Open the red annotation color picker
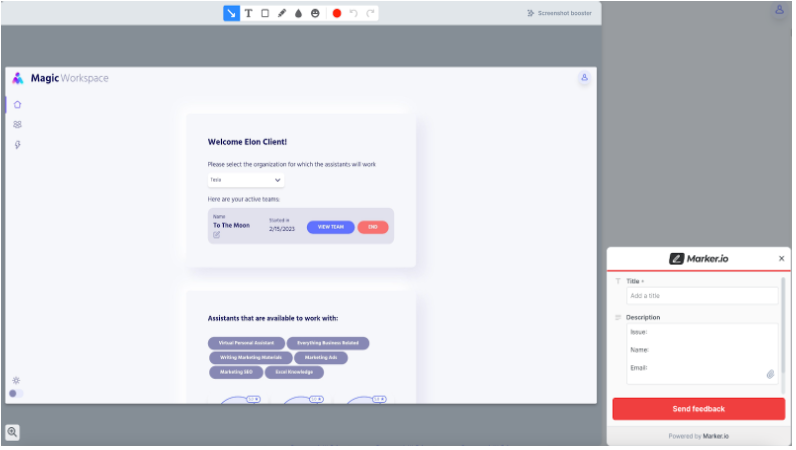The width and height of the screenshot is (796, 450). point(337,13)
